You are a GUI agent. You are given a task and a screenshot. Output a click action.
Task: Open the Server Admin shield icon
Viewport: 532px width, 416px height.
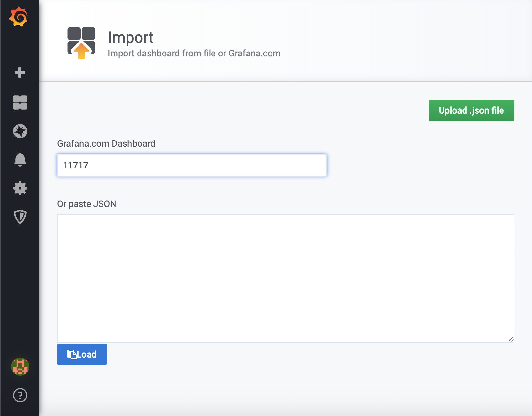click(20, 217)
